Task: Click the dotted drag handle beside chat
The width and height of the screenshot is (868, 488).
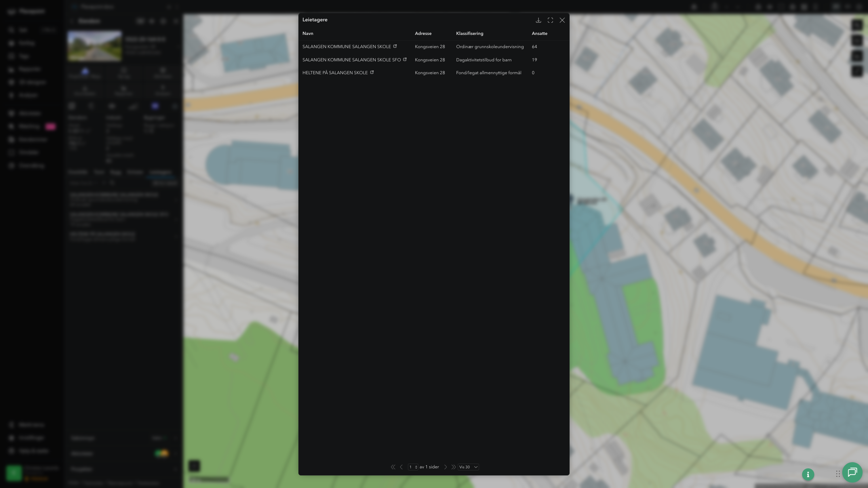Action: pyautogui.click(x=838, y=473)
